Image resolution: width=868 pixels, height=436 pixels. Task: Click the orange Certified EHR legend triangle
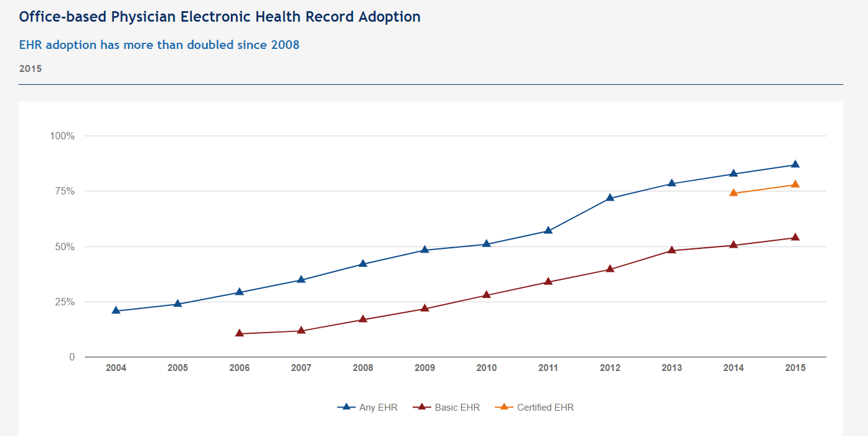[504, 407]
